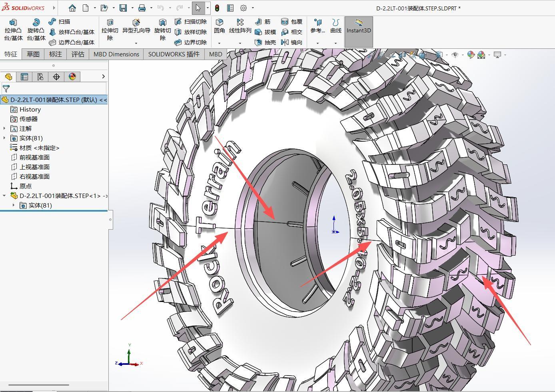The width and height of the screenshot is (555, 392).
Task: Open the 标注 markup ribbon tab
Action: [x=56, y=54]
